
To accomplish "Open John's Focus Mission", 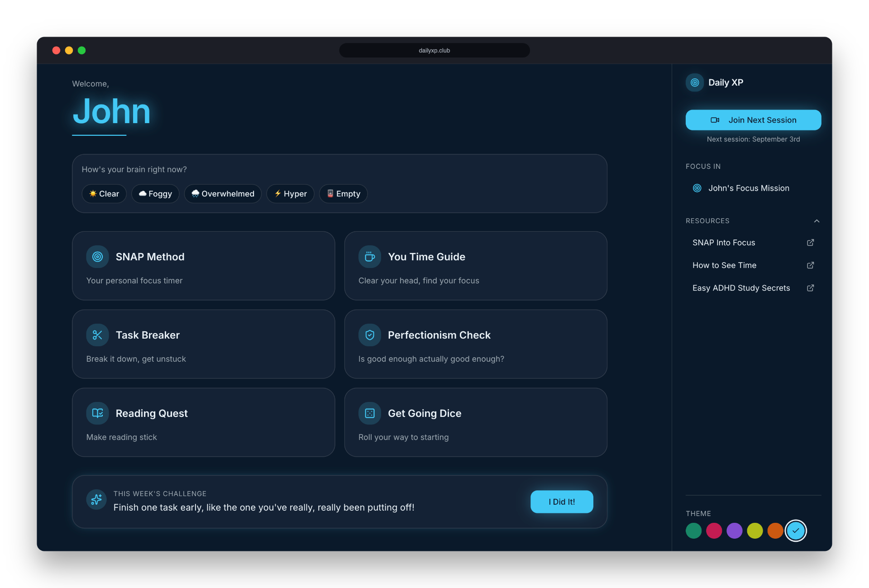I will pyautogui.click(x=754, y=188).
